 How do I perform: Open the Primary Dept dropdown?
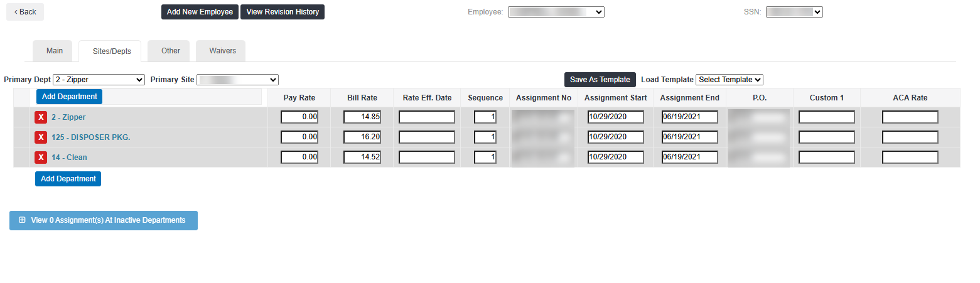(x=99, y=80)
